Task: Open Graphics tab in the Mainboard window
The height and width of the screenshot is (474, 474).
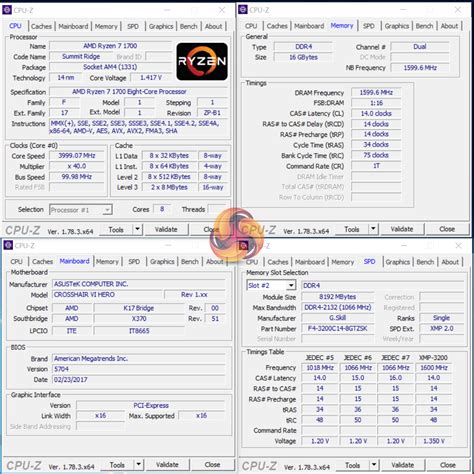Action: click(162, 262)
